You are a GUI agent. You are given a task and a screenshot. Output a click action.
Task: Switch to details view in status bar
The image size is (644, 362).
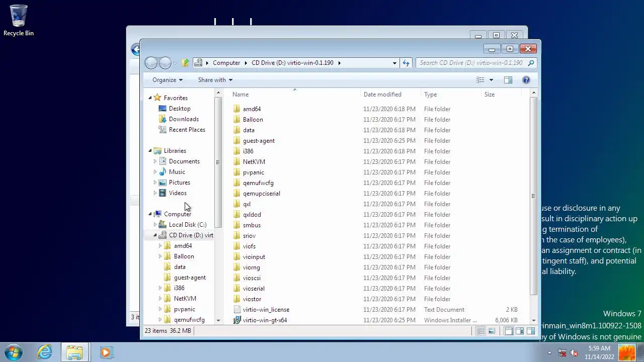(x=481, y=331)
